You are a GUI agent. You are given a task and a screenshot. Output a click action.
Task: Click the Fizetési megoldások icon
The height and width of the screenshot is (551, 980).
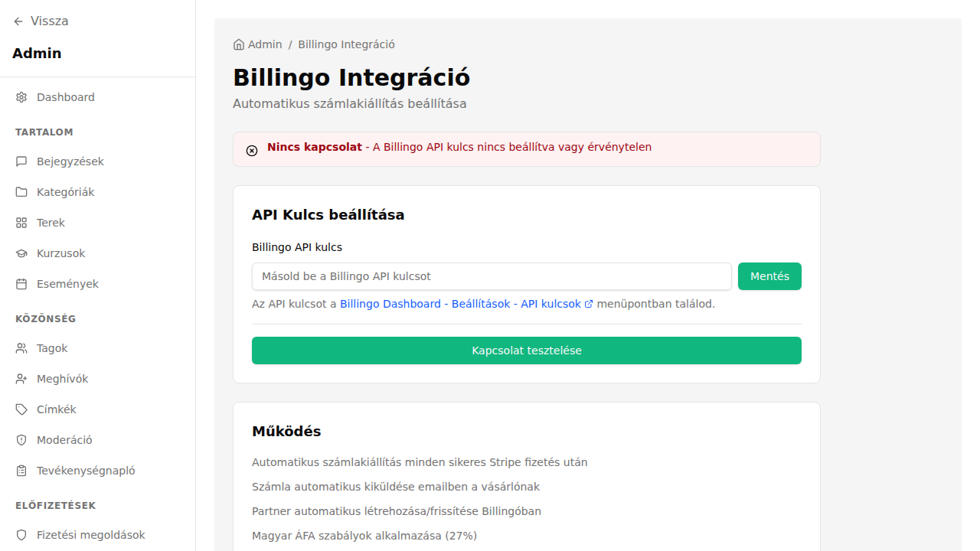pos(21,535)
